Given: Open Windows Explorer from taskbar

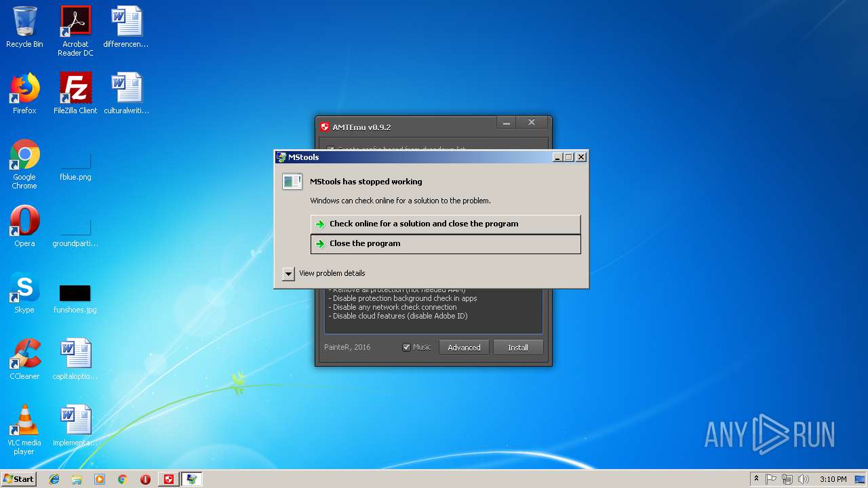Looking at the screenshot, I should click(x=77, y=479).
